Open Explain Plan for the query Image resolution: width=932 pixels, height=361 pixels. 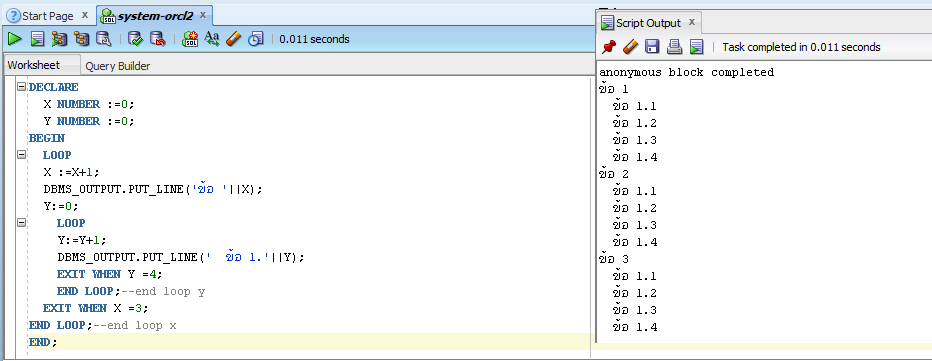point(81,39)
